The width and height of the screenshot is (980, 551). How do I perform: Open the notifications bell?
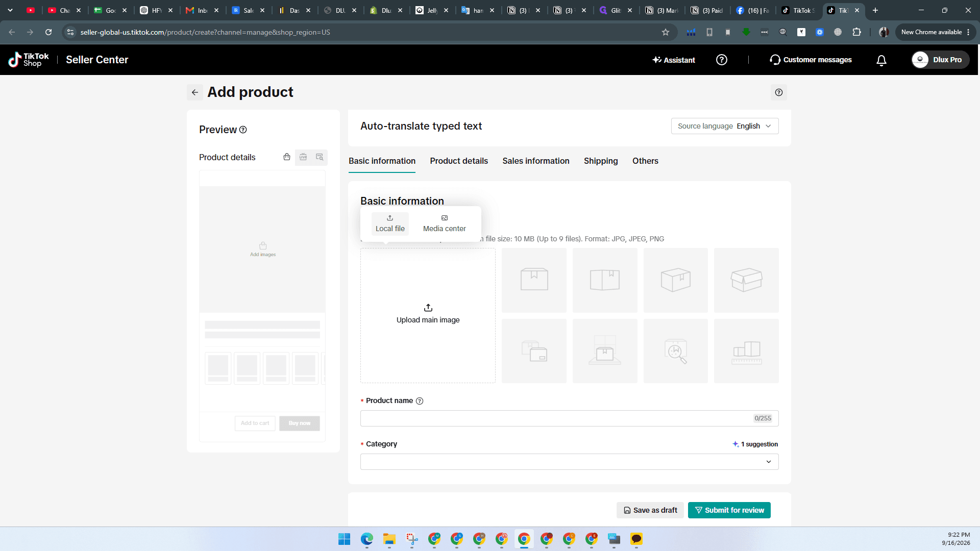(881, 60)
